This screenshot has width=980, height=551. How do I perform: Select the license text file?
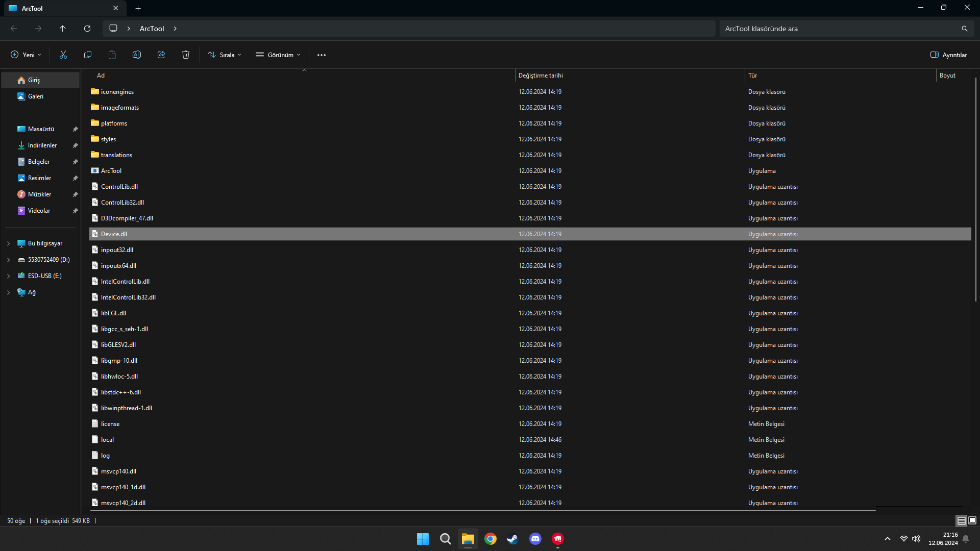[530, 424]
